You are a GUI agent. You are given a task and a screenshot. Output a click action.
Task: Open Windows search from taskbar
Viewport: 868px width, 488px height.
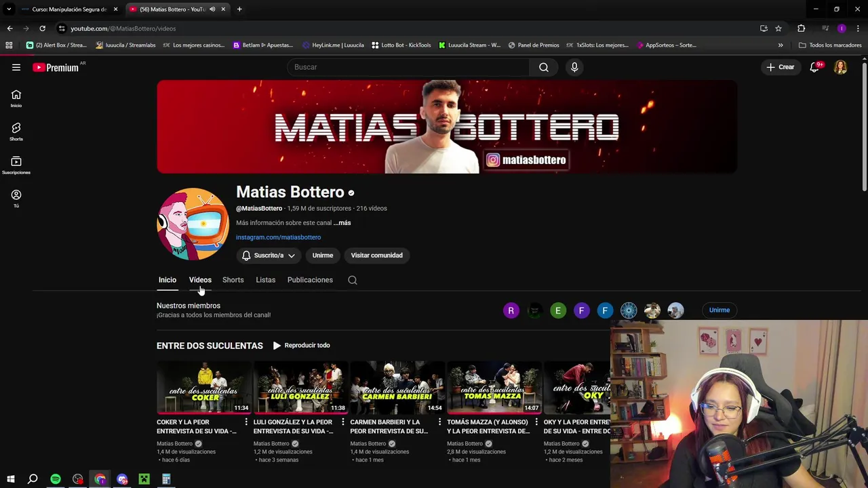pos(33,479)
